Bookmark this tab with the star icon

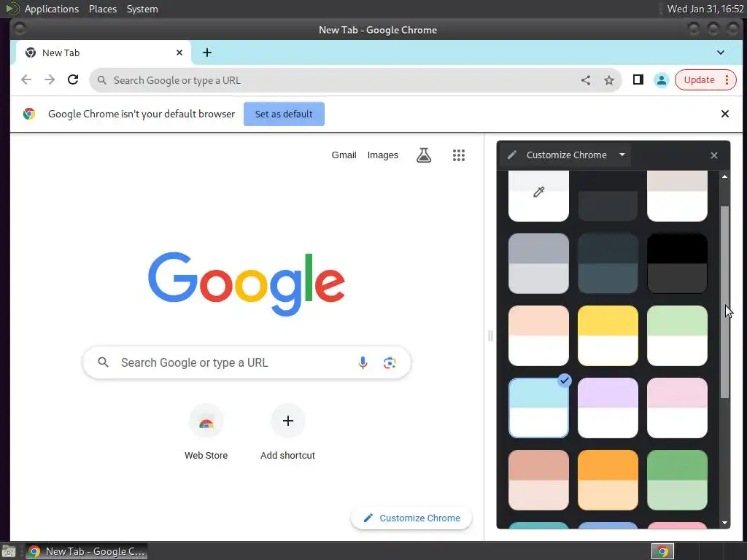(x=609, y=80)
